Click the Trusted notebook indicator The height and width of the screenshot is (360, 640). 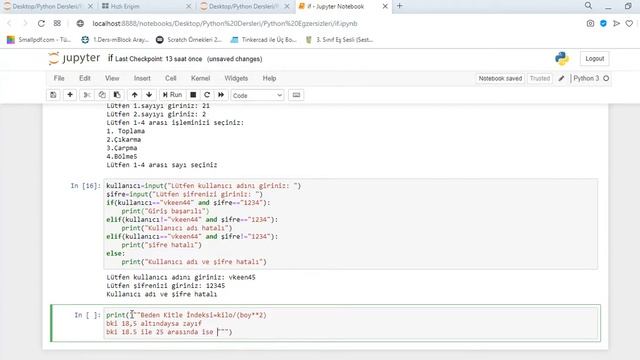[x=540, y=78]
